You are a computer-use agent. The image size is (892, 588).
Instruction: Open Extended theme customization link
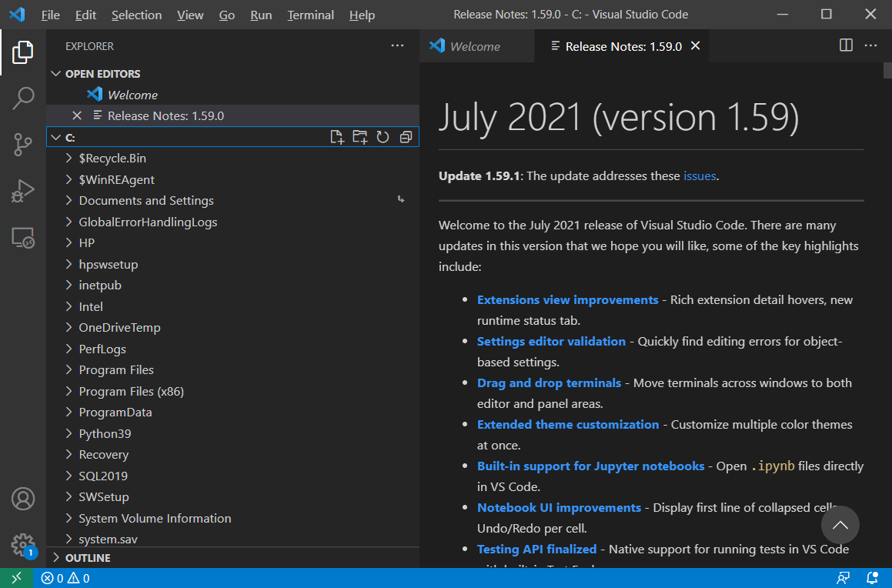tap(568, 424)
